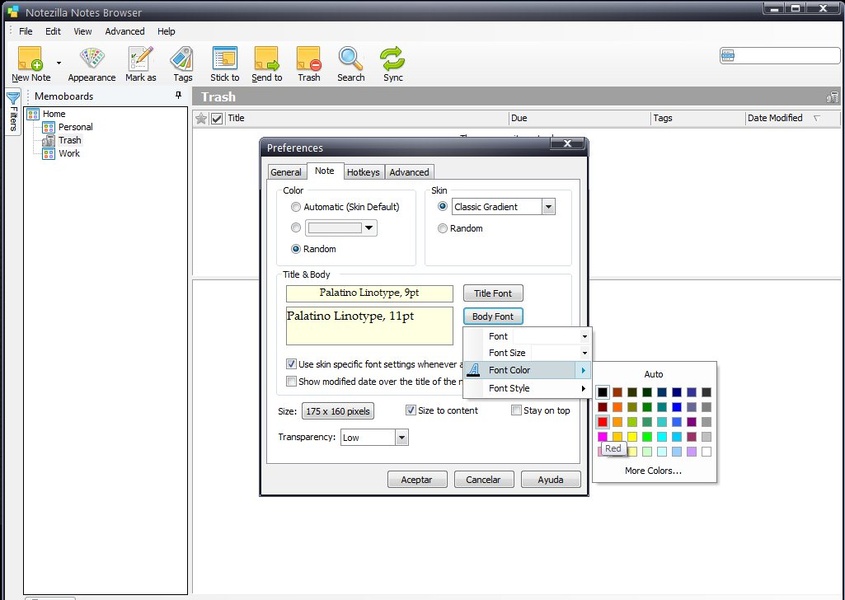Enable the Stay on top checkbox

point(517,411)
